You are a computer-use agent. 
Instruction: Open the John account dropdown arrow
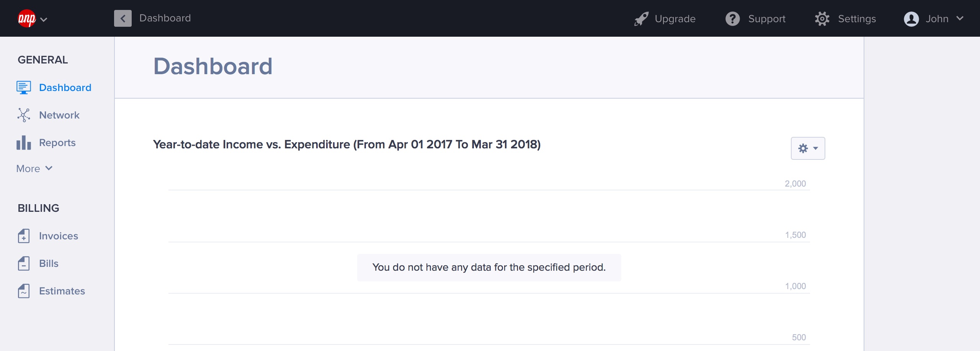click(x=960, y=18)
